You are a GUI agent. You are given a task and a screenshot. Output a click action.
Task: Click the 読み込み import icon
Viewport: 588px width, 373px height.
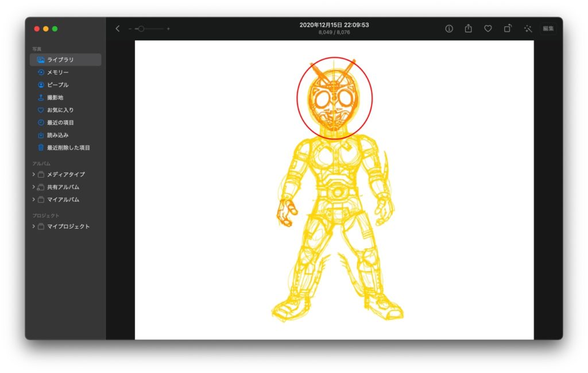pos(41,135)
